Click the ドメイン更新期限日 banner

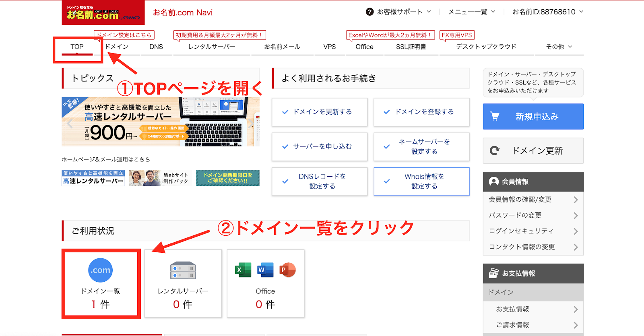coord(228,178)
